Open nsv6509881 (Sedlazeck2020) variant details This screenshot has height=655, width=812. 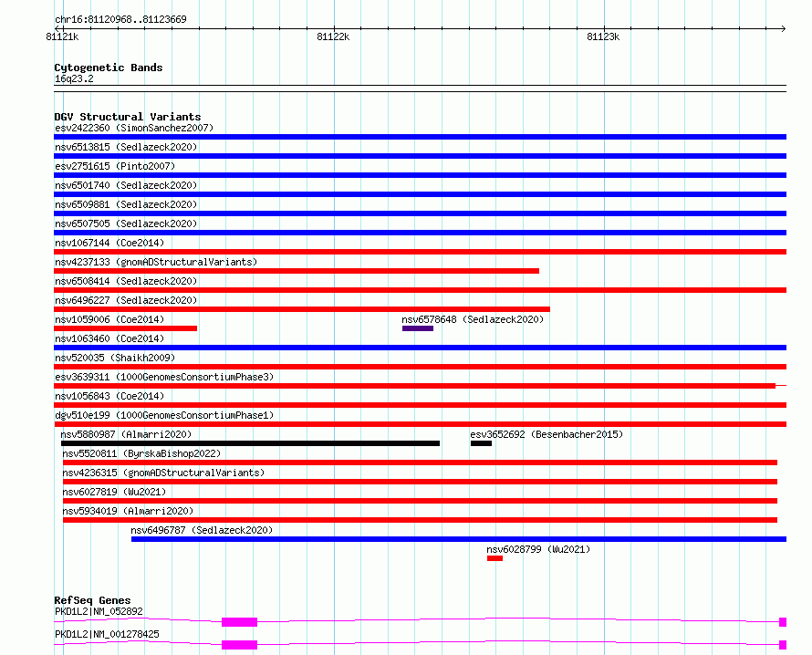click(x=126, y=204)
